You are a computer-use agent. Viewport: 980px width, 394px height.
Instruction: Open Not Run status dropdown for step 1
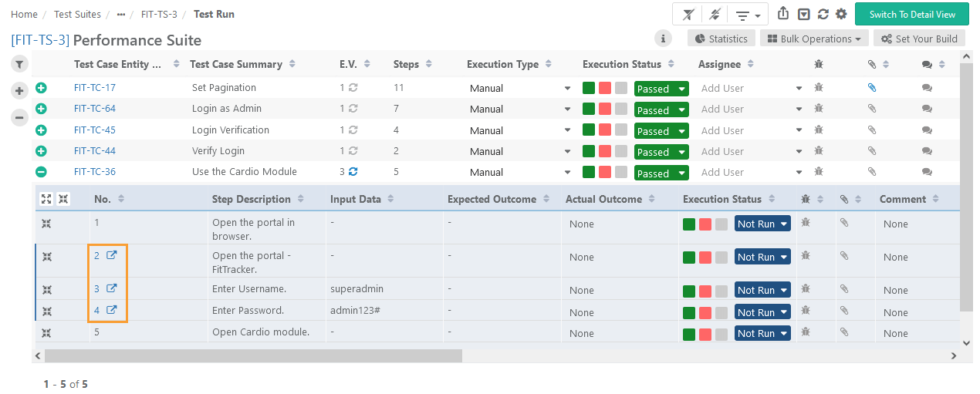(x=762, y=224)
